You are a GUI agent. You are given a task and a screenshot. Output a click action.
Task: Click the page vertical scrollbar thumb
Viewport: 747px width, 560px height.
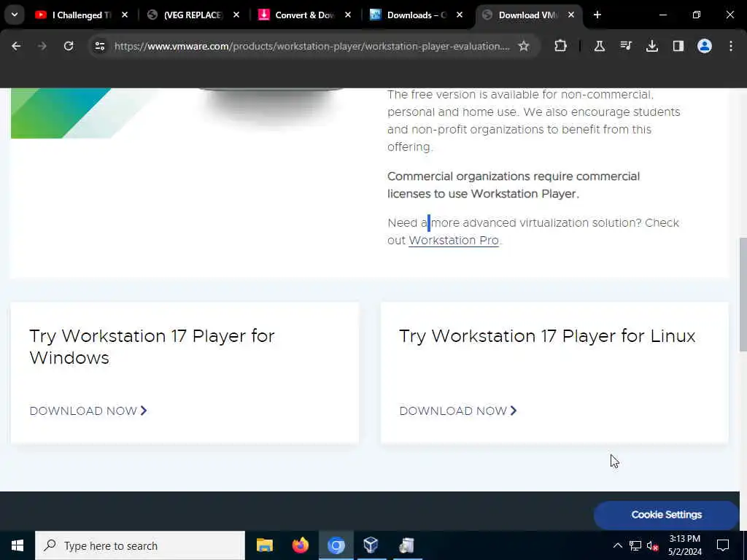pos(743,295)
